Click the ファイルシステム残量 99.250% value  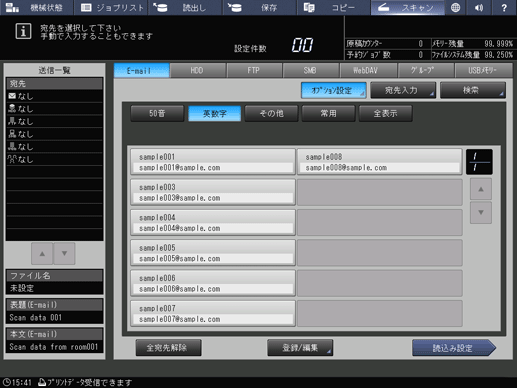coord(498,55)
